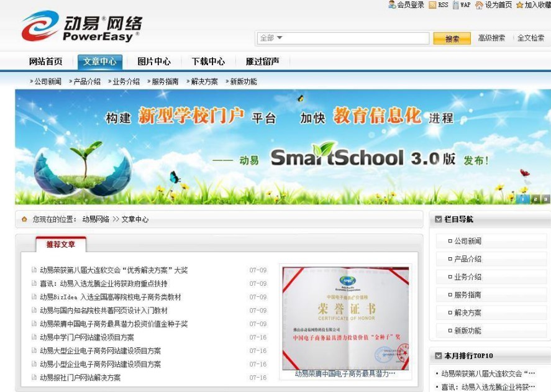The height and width of the screenshot is (392, 551).
Task: Click document icon beside 动易报社门户网站解决方案
Action: point(34,378)
